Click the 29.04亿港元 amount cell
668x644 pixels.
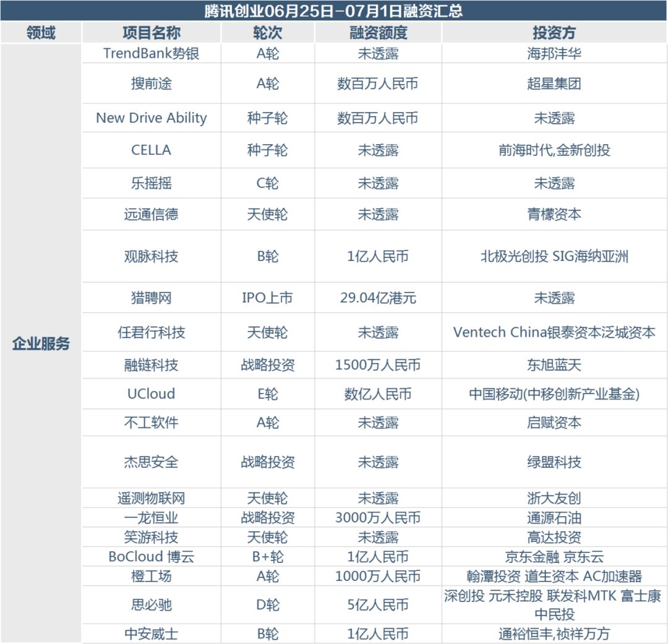(378, 298)
